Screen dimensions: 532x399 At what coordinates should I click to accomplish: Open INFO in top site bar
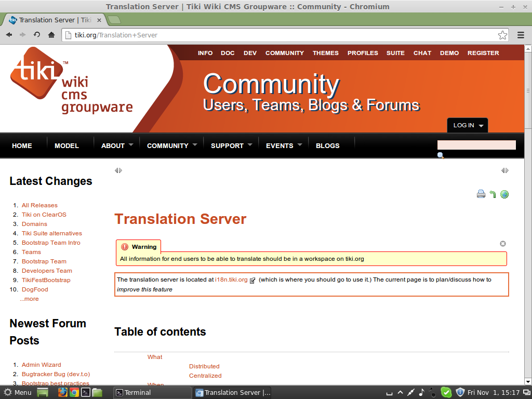205,53
